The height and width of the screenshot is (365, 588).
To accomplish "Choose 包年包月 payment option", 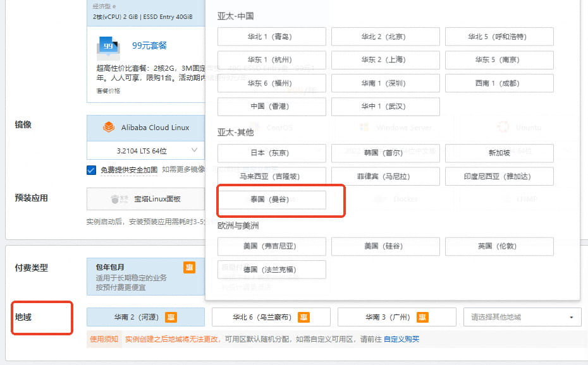I will coord(126,267).
